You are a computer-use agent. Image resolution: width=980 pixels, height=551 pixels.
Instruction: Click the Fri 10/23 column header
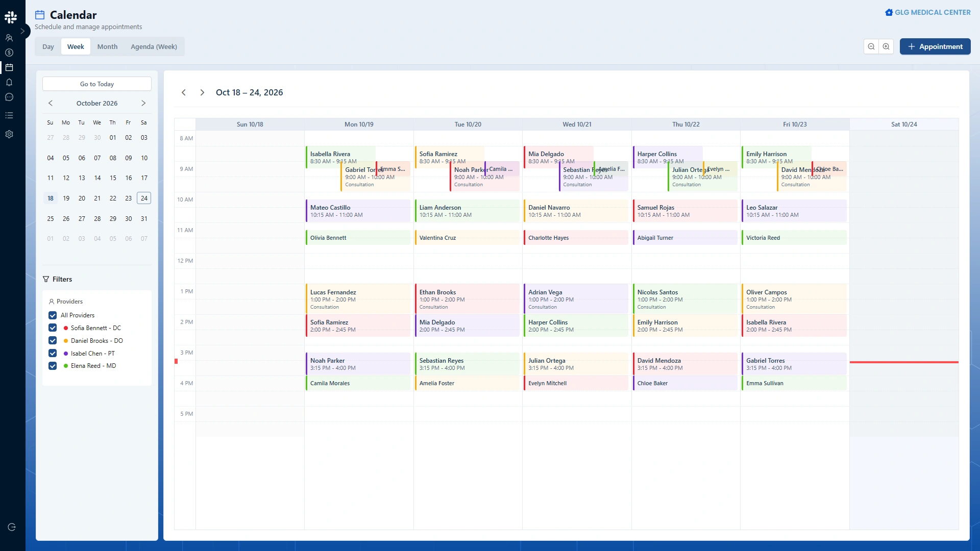click(795, 124)
